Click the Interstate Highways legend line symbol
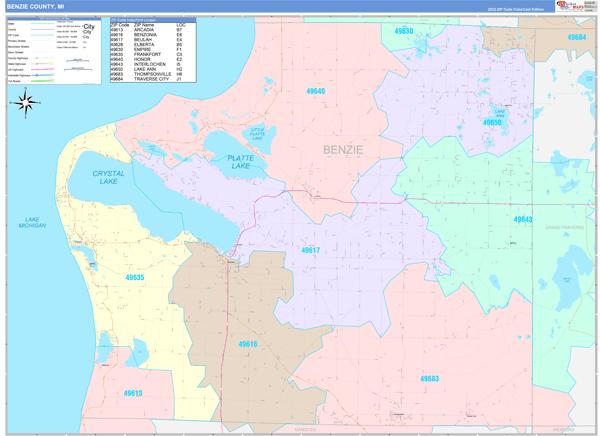This screenshot has width=600, height=436. [x=46, y=73]
